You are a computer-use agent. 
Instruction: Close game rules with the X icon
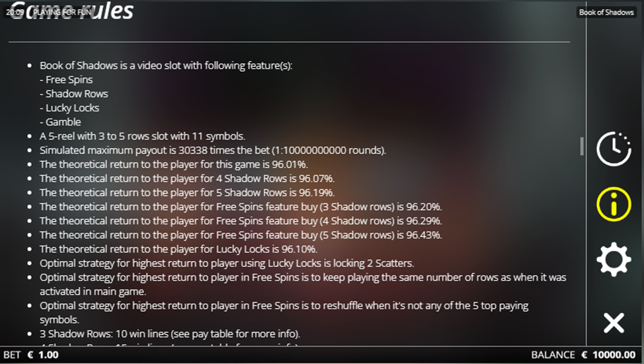pyautogui.click(x=614, y=322)
